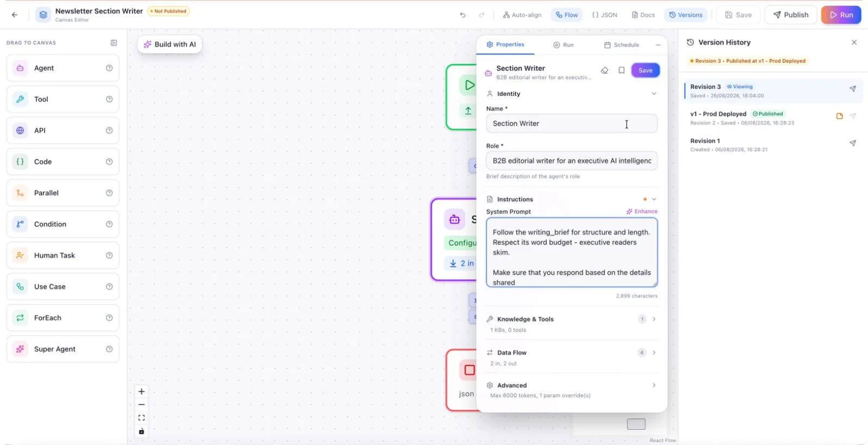Open help for the Agent node
868x445 pixels.
point(109,68)
